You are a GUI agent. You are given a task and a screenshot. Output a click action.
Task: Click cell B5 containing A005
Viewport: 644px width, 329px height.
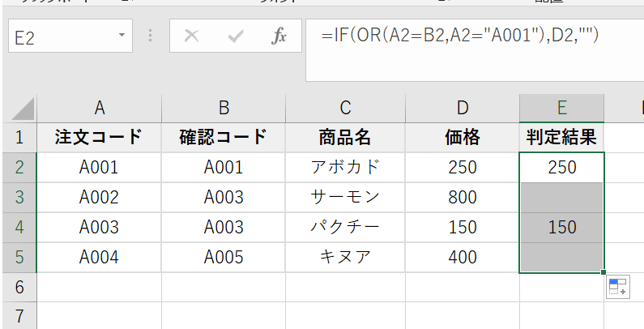pyautogui.click(x=224, y=257)
